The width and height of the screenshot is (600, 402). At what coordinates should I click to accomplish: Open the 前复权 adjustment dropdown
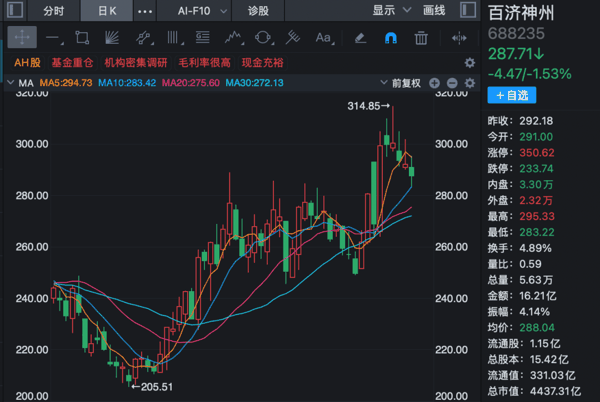[400, 83]
